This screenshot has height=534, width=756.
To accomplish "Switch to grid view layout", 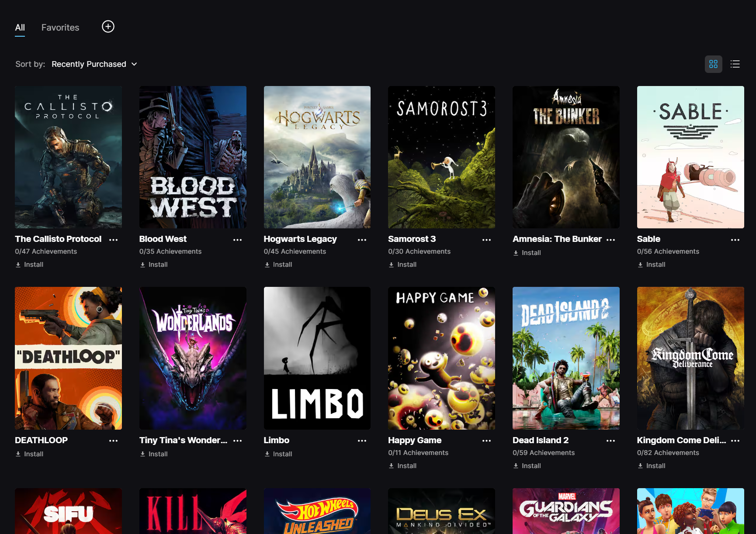I will click(713, 64).
